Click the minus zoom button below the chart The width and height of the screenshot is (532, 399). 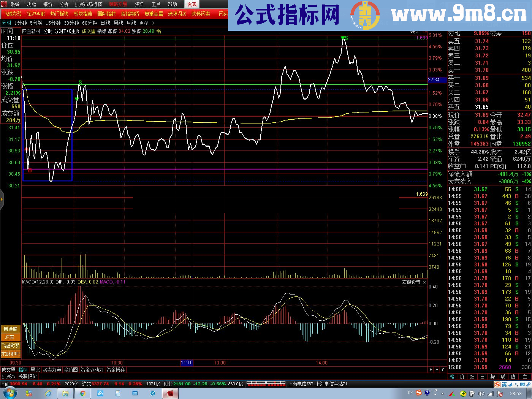tap(437, 370)
